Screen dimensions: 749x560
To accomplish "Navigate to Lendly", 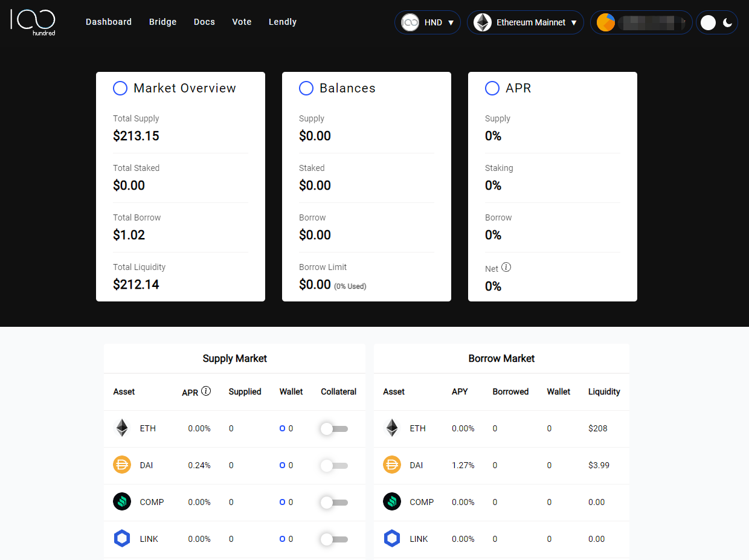I will coord(282,22).
